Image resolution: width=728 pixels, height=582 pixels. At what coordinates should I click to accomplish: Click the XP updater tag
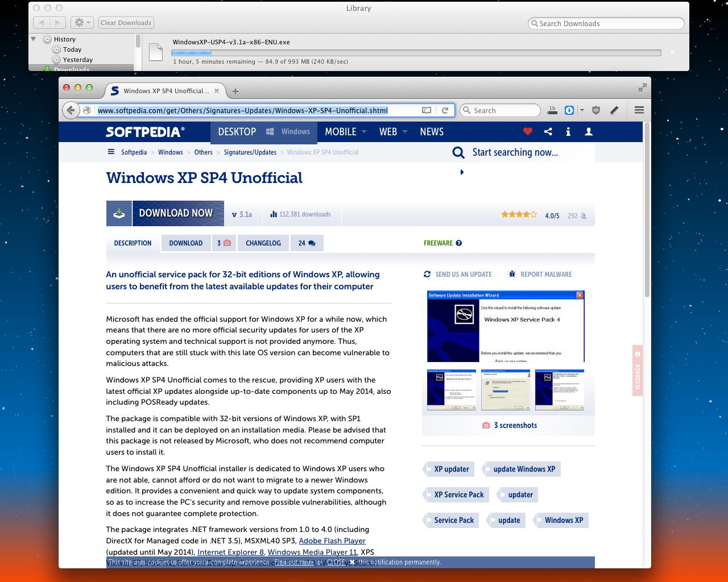[x=449, y=469]
